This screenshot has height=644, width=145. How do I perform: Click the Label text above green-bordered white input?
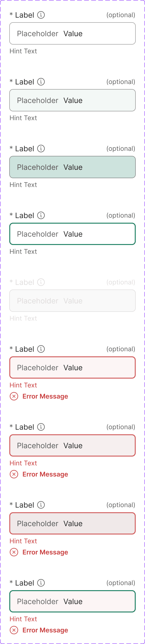click(25, 216)
